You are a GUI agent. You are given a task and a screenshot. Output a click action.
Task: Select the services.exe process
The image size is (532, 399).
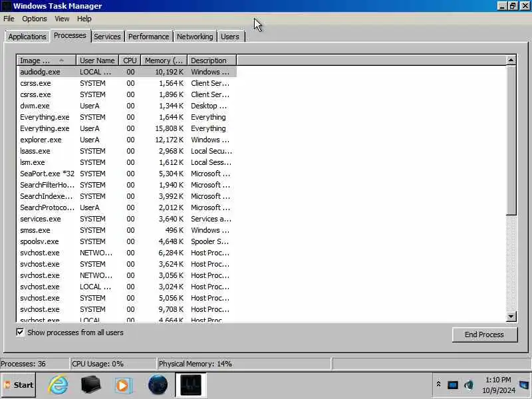126,219
